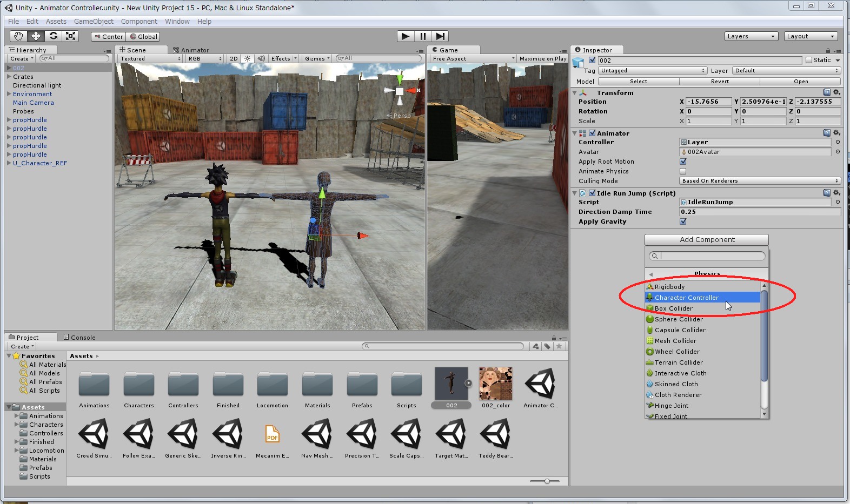850x504 pixels.
Task: Toggle Apply Root Motion checkbox
Action: 683,162
